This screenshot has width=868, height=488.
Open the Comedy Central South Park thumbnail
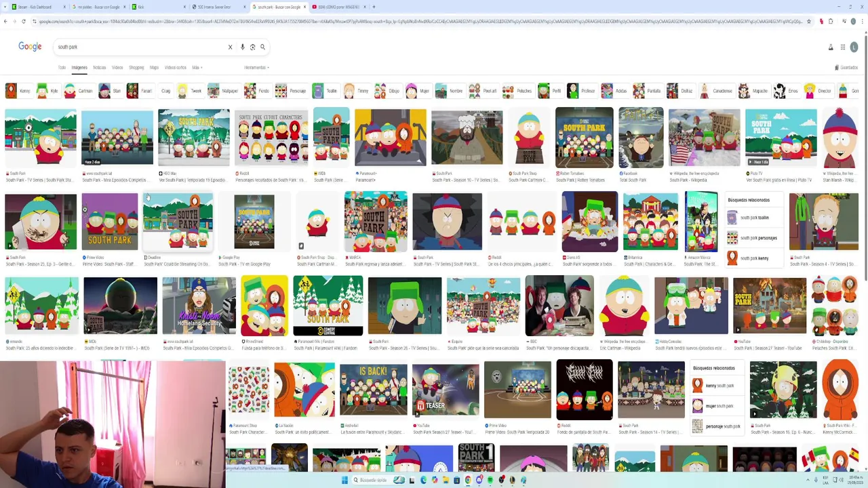point(328,306)
